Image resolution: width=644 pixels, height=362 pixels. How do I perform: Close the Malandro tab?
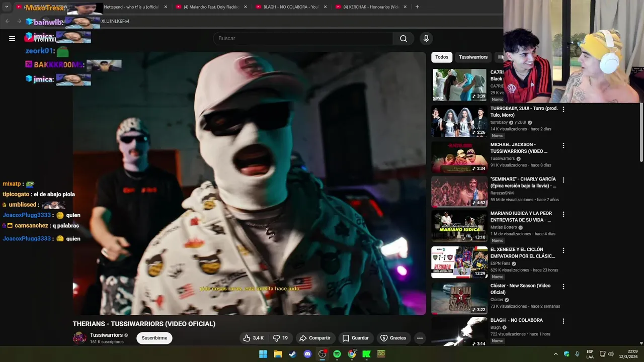(x=246, y=7)
